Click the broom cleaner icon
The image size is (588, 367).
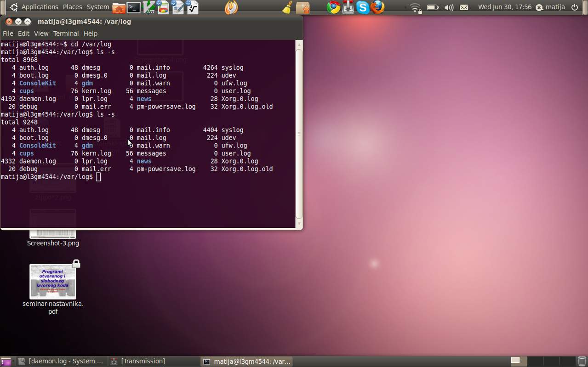point(287,7)
